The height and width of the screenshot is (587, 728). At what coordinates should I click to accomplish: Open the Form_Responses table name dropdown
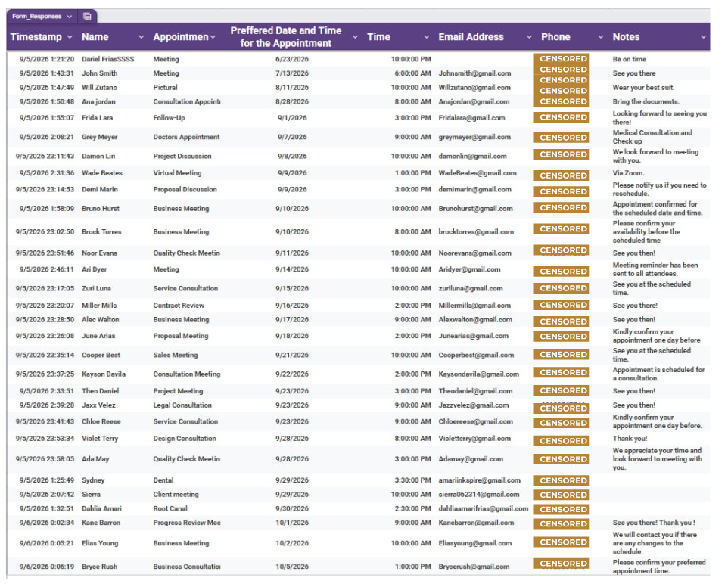pos(69,17)
